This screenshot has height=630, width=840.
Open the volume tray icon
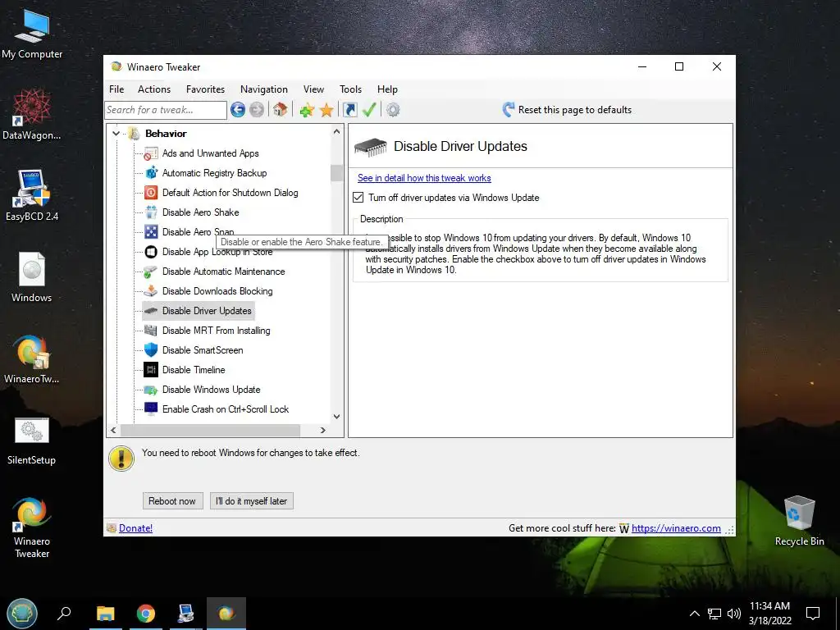click(734, 614)
